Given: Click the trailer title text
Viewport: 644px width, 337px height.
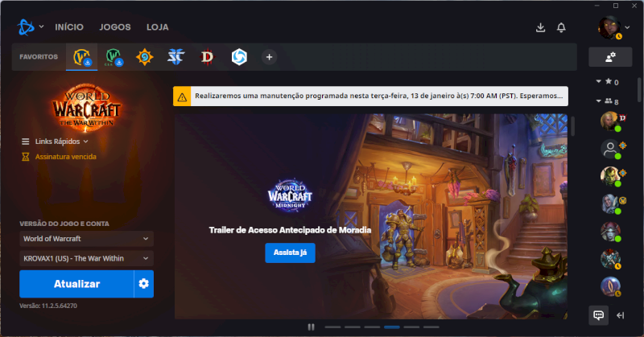Looking at the screenshot, I should click(290, 230).
